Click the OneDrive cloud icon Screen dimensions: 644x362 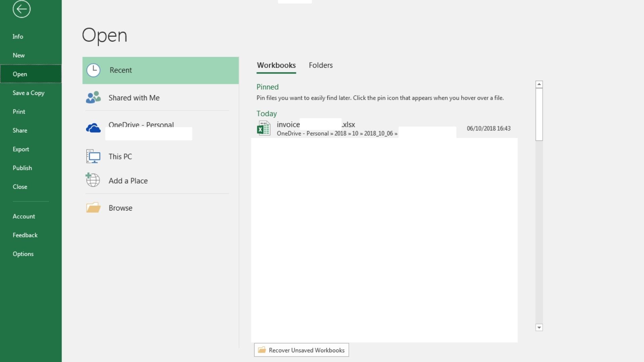pyautogui.click(x=93, y=128)
